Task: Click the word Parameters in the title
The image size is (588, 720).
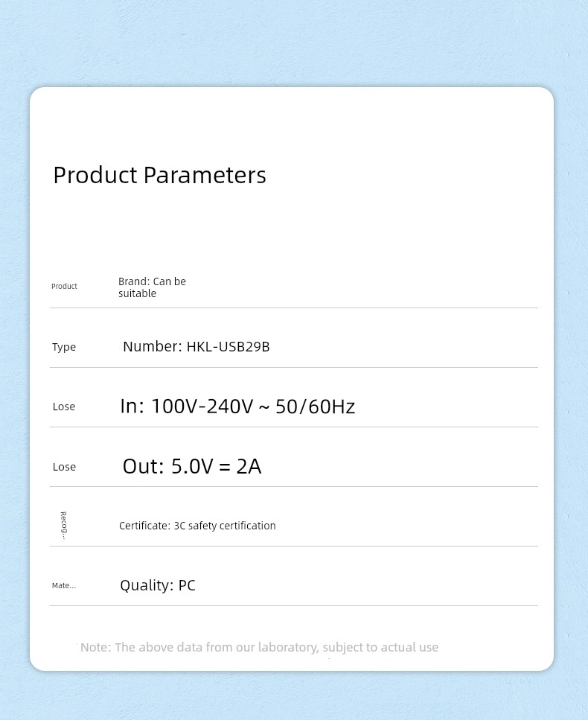Action: [x=205, y=176]
